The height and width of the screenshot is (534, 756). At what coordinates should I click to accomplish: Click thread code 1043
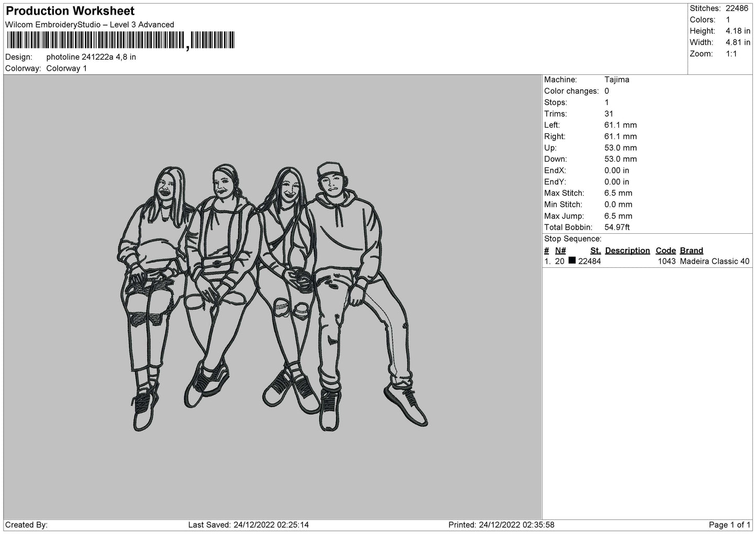point(667,262)
